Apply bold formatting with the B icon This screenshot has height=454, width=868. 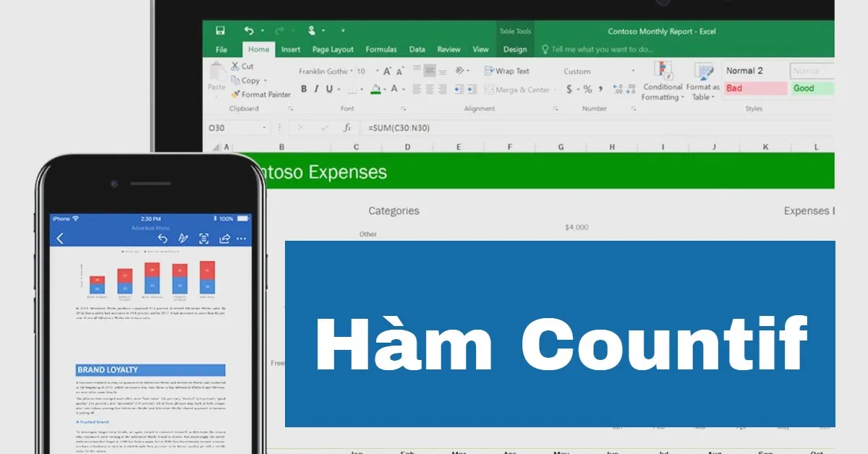[x=304, y=90]
